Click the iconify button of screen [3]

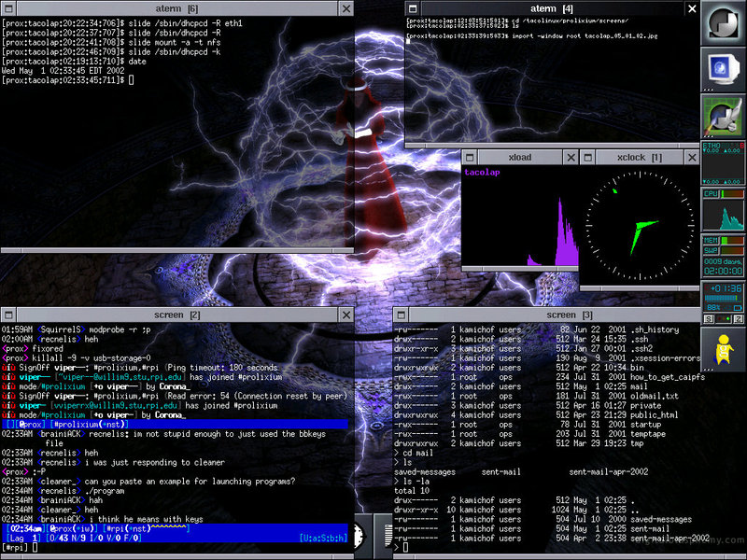tap(402, 315)
